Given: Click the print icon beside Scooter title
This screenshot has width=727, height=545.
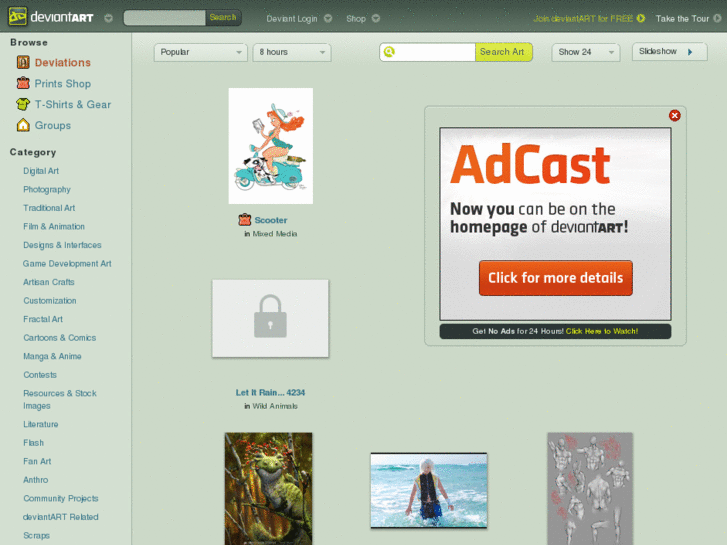Looking at the screenshot, I should pyautogui.click(x=245, y=220).
